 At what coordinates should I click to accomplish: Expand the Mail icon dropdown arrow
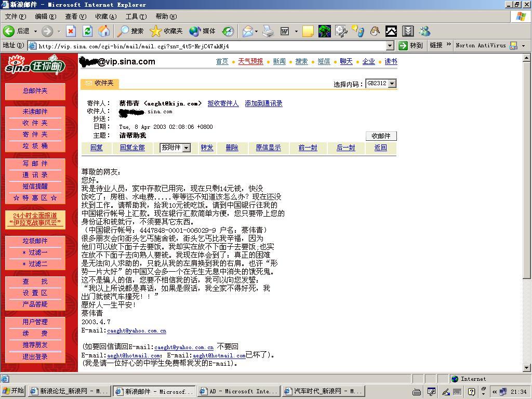click(257, 31)
